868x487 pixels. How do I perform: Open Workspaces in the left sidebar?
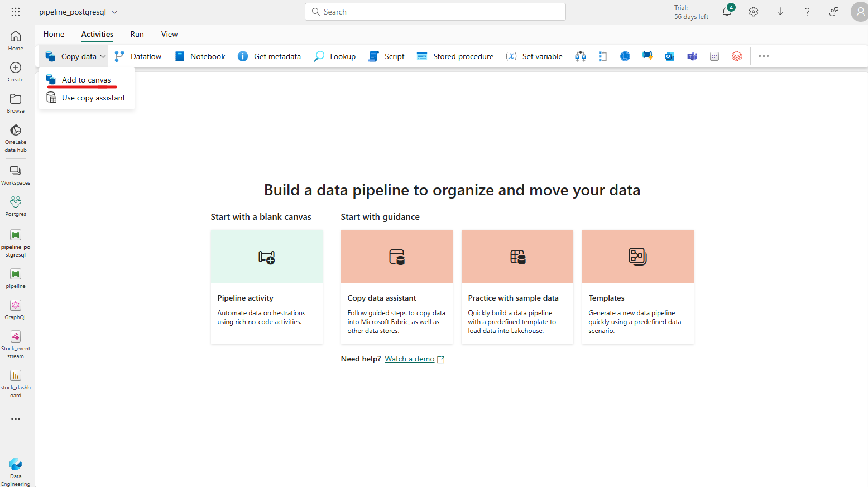pos(16,175)
